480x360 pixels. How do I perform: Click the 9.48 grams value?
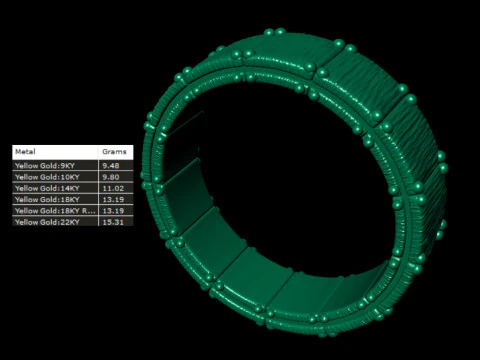[111, 166]
